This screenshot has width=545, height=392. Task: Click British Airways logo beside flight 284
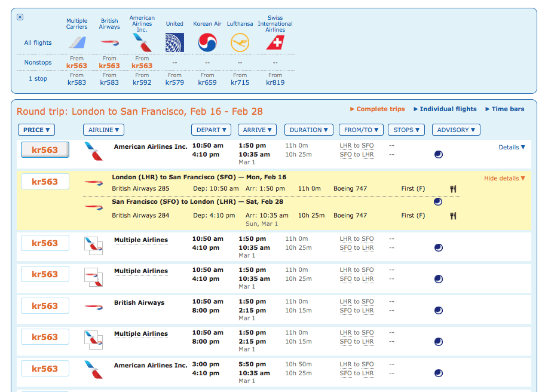pyautogui.click(x=94, y=207)
